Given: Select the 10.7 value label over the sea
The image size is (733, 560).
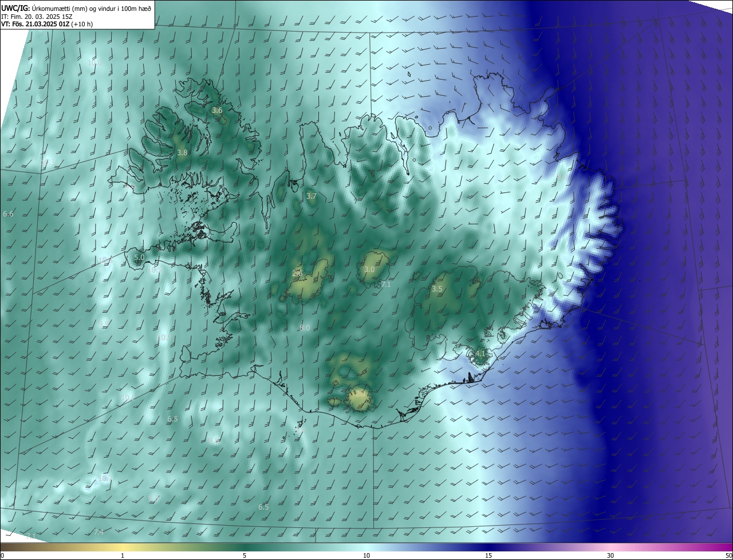Looking at the screenshot, I should (x=105, y=478).
